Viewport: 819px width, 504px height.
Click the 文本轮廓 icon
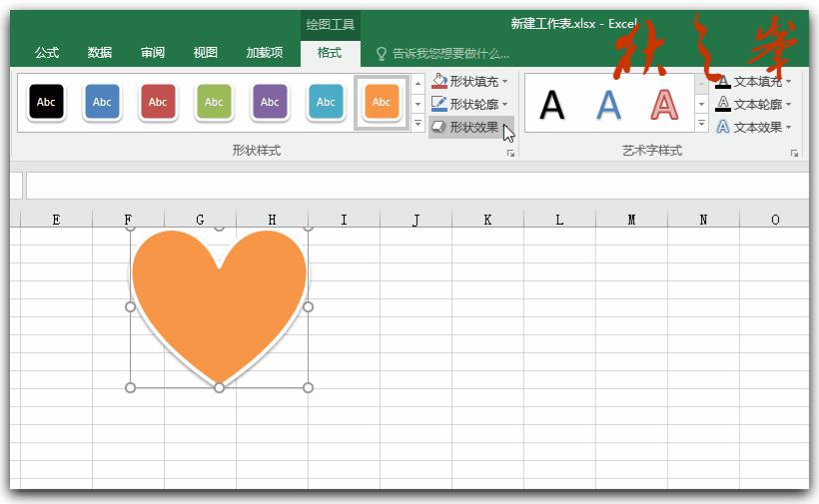coord(723,104)
